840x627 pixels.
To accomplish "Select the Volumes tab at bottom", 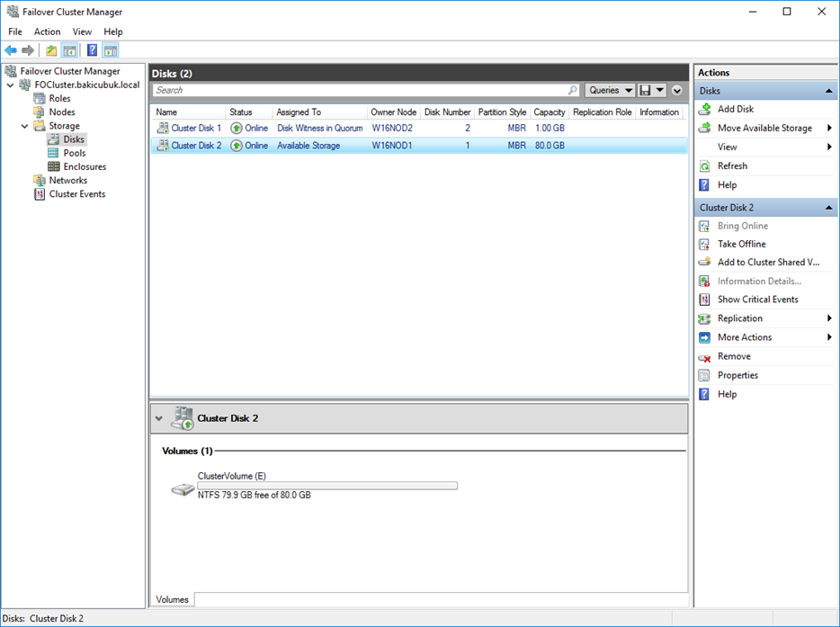I will (x=172, y=600).
